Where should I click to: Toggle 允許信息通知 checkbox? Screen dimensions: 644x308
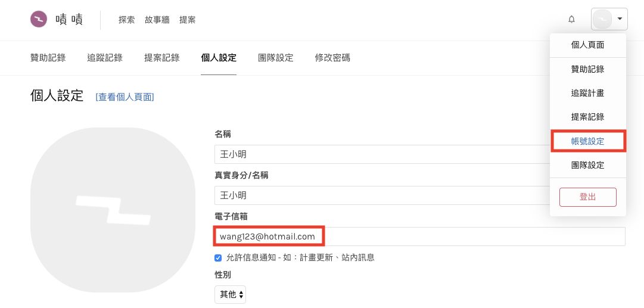coord(218,259)
